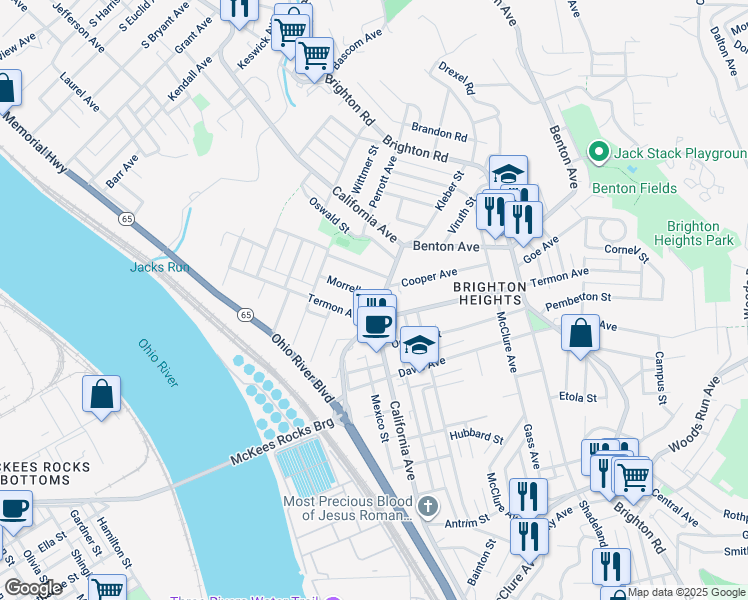Open the shopping cart marker near Bascom Ave
This screenshot has height=600, width=748.
click(x=314, y=58)
